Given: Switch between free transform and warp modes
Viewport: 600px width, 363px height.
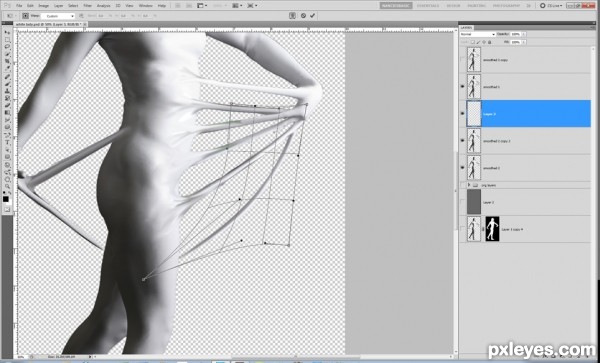Looking at the screenshot, I should [293, 16].
